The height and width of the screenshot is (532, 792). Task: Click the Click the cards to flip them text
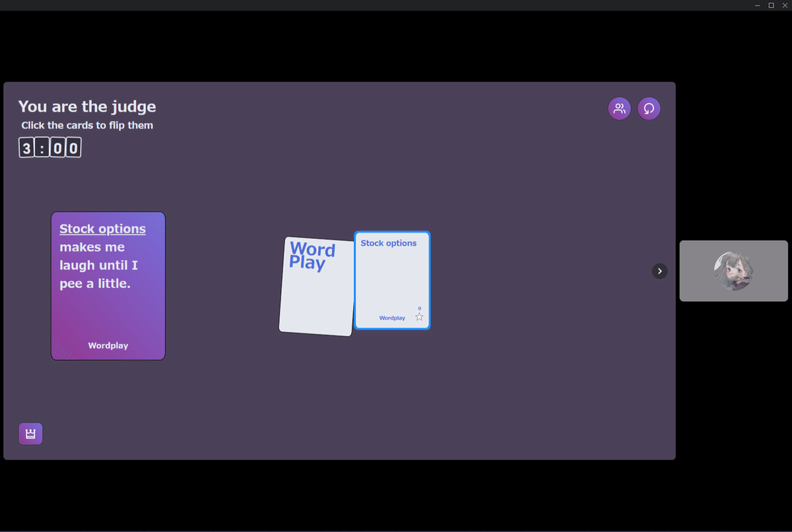(87, 125)
